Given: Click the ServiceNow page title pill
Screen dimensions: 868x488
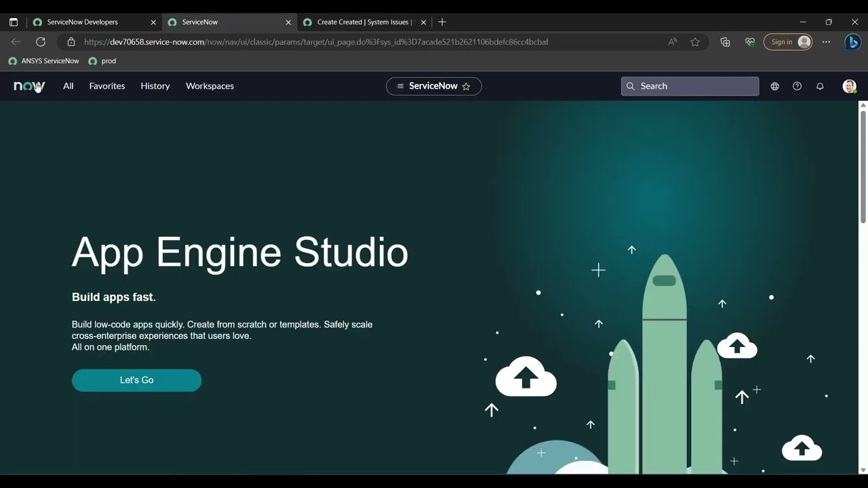Looking at the screenshot, I should (433, 86).
